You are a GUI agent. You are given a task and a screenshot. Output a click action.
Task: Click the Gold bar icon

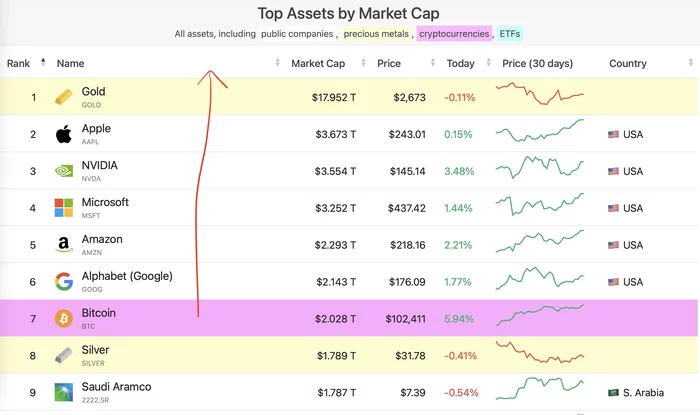click(x=64, y=97)
